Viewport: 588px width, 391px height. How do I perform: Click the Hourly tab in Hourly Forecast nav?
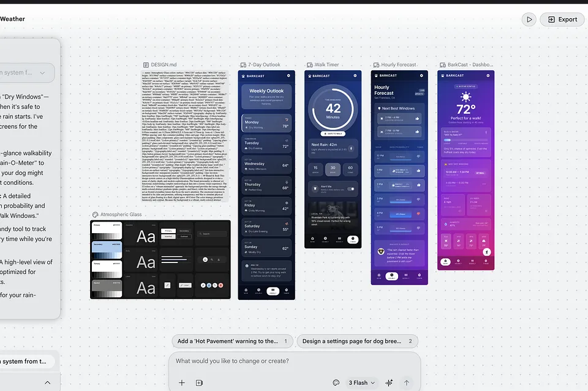pos(391,276)
